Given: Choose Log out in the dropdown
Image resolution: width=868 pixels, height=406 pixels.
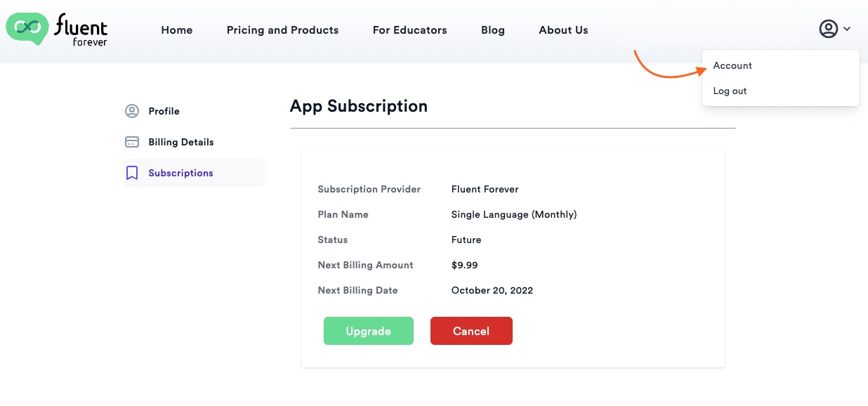Looking at the screenshot, I should [730, 91].
